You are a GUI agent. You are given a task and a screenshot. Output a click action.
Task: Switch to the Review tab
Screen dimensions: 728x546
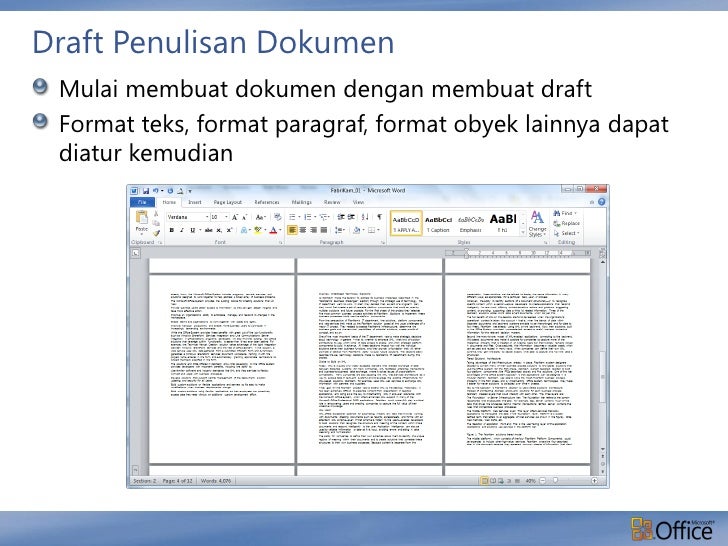(332, 202)
